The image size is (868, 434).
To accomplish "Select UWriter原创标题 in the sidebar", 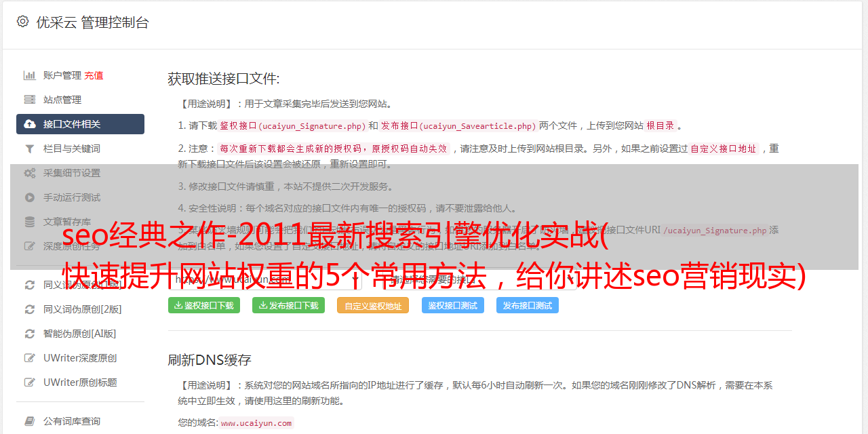I will coord(80,382).
